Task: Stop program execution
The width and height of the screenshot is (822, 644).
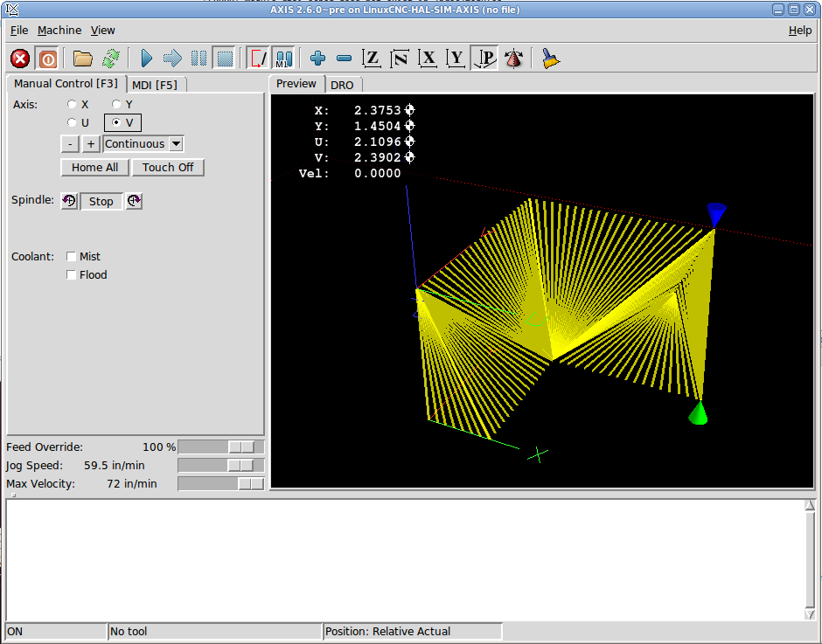Action: 225,59
